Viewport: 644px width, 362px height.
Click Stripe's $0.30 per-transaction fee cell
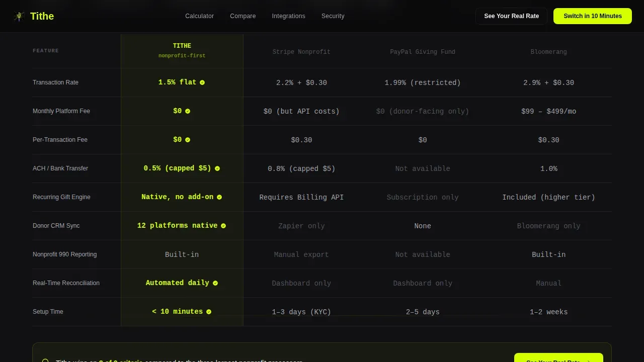point(301,140)
